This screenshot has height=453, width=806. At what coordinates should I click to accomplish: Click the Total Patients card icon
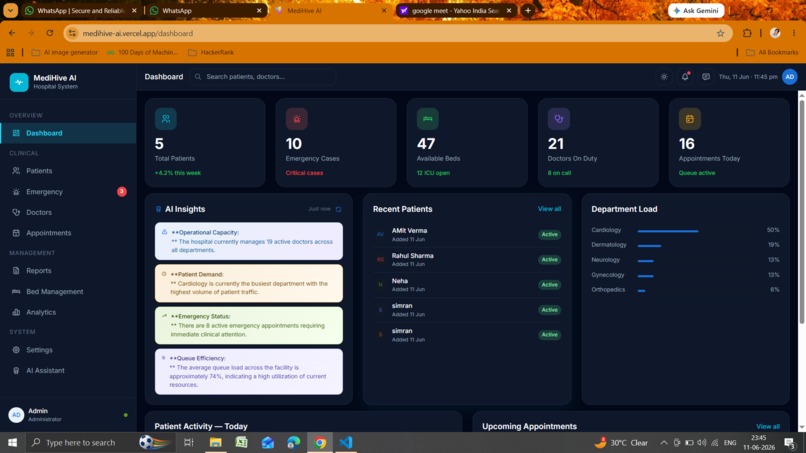point(166,119)
